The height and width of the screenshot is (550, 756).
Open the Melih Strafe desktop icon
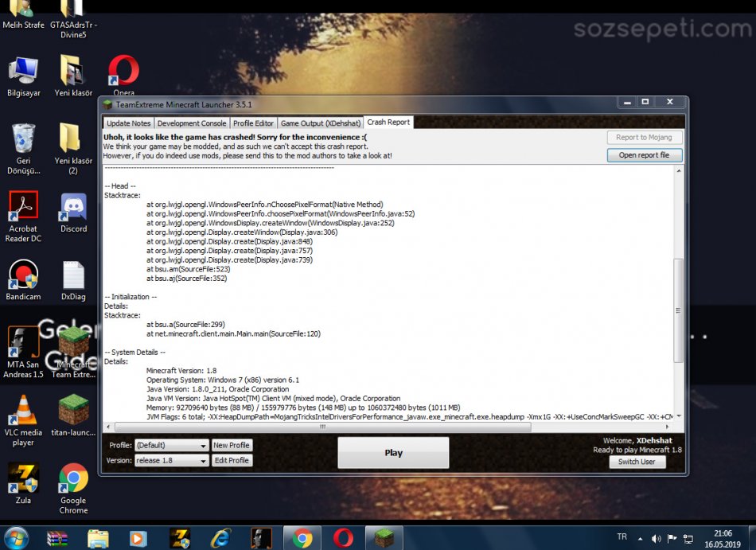tap(22, 14)
